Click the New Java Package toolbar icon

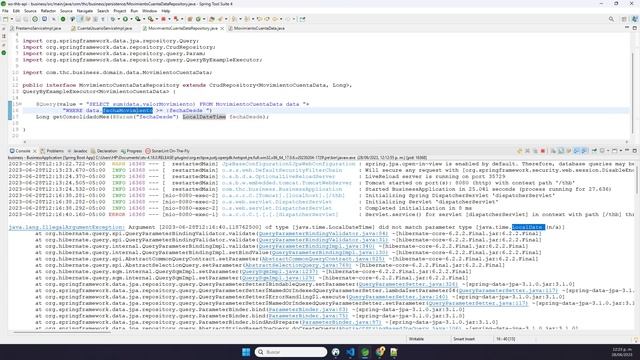point(190,19)
